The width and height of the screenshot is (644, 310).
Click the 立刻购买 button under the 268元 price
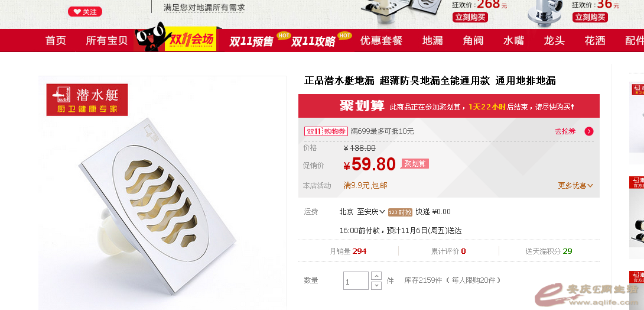(470, 17)
